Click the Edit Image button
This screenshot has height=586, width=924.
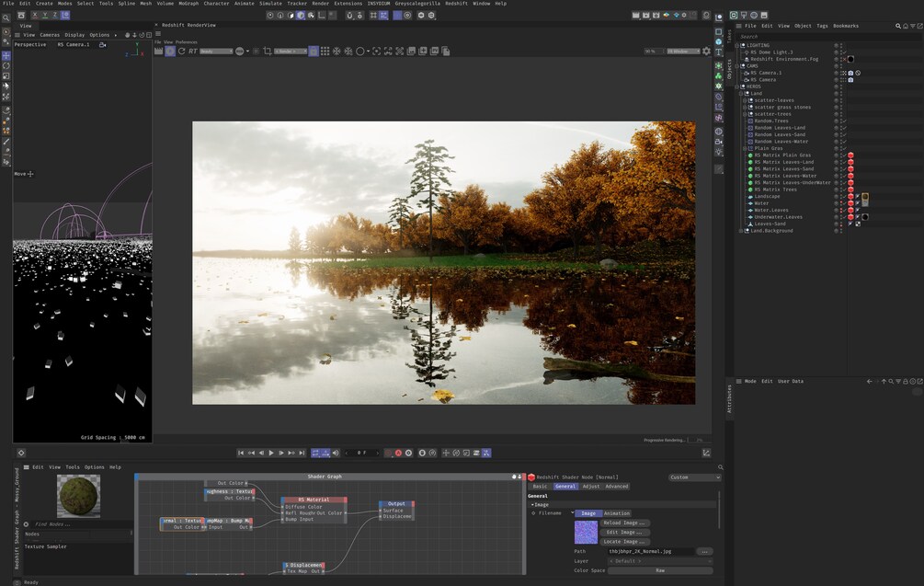(624, 533)
